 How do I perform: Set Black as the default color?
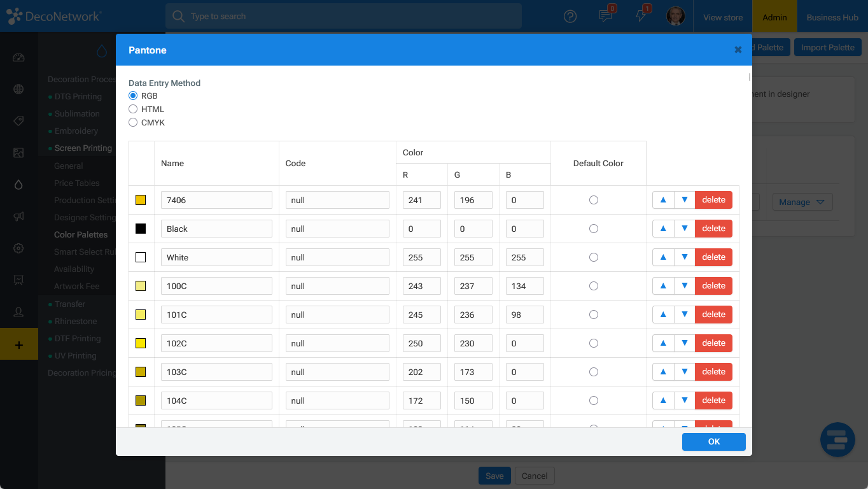click(594, 229)
